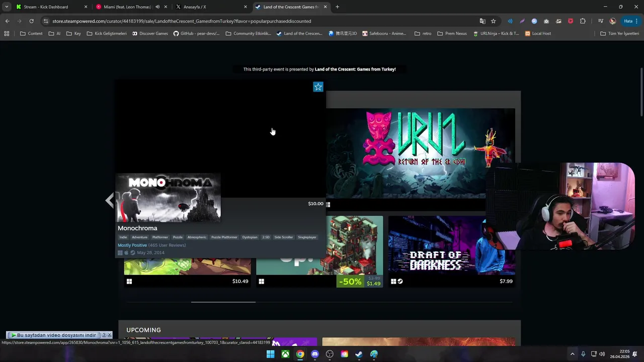The image size is (644, 362).
Task: Click the Platformer tag on Monochroma
Action: (x=160, y=237)
